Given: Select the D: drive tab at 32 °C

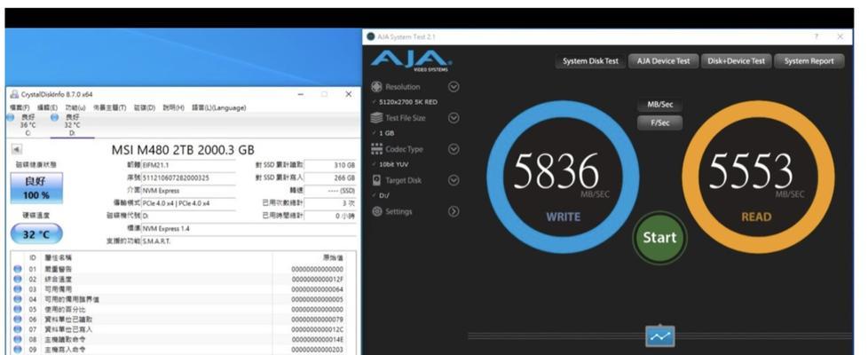Looking at the screenshot, I should pyautogui.click(x=72, y=125).
